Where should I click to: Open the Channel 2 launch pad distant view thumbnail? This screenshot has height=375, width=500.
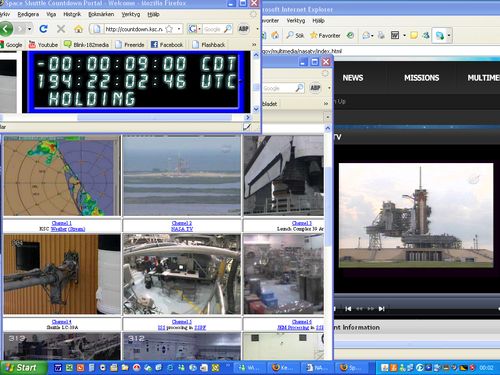(x=182, y=176)
